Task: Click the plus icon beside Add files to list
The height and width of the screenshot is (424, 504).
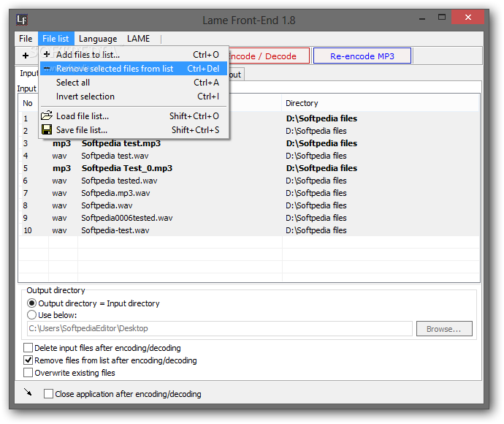Action: [47, 54]
